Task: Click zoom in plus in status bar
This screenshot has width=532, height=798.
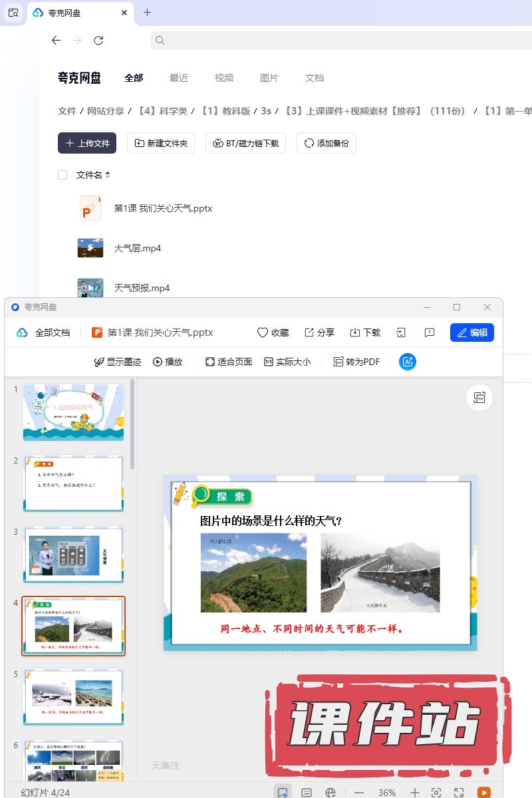Action: (414, 793)
